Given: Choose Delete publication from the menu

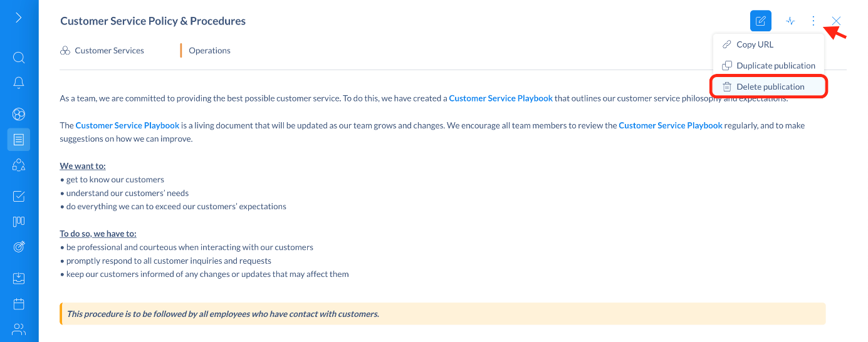Looking at the screenshot, I should 768,87.
